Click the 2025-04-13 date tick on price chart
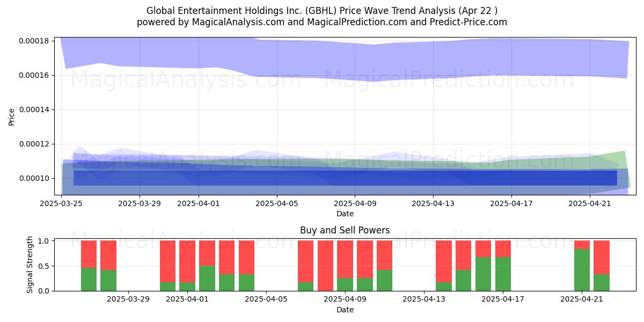This screenshot has height=322, width=644. click(x=433, y=203)
